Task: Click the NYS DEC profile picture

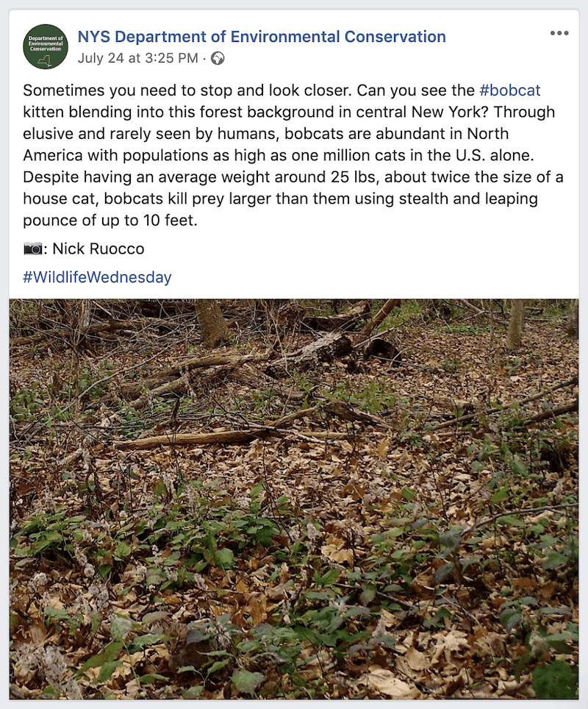Action: (x=46, y=46)
